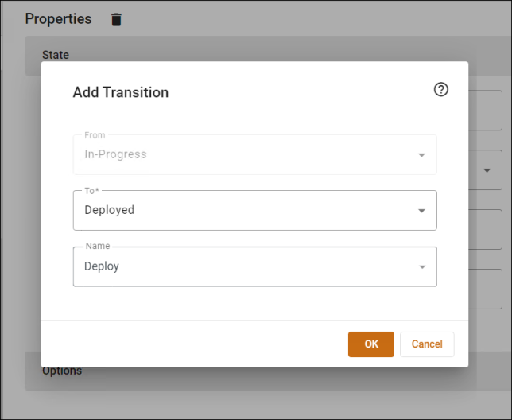Open the background dropdown arrow right of dialog
The image size is (512, 420).
[x=487, y=170]
